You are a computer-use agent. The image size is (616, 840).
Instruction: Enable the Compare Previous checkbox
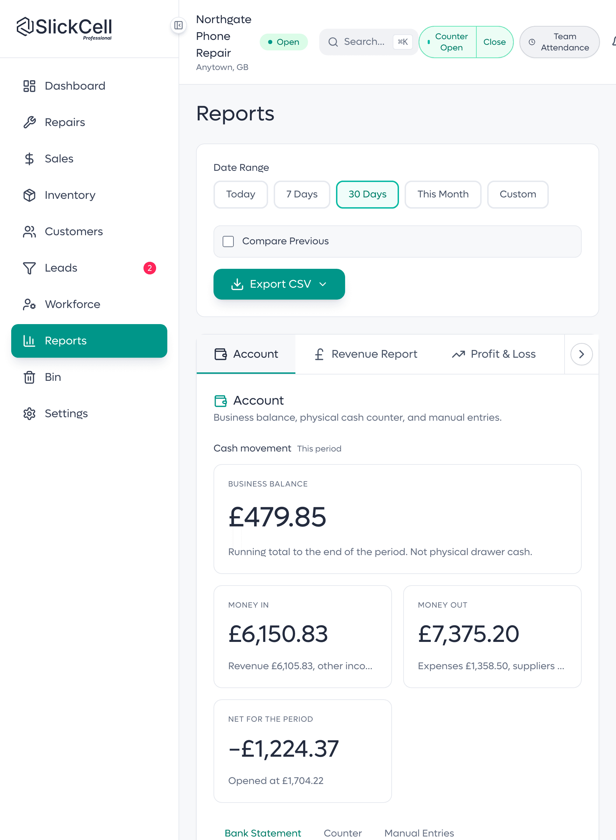(228, 241)
